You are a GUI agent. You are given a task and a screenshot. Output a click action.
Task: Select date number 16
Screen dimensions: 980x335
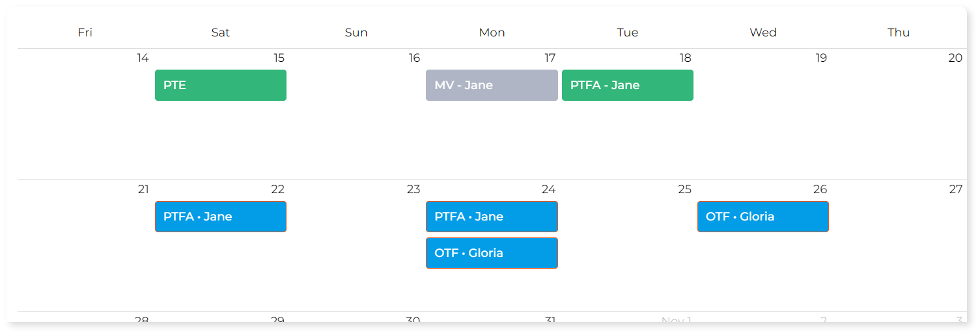(414, 59)
